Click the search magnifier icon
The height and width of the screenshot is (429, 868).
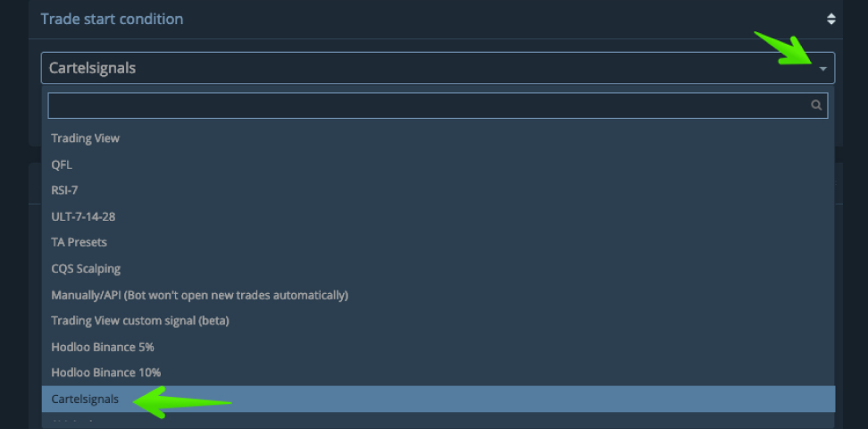tap(816, 105)
